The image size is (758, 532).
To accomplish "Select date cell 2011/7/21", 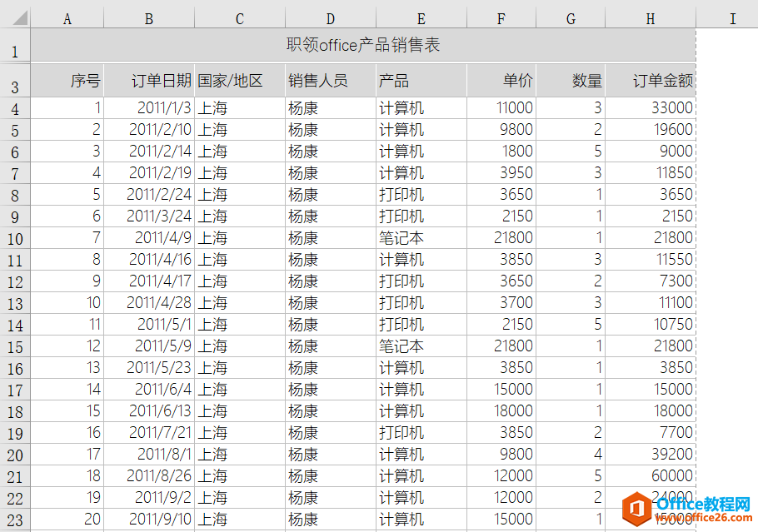I will 149,432.
